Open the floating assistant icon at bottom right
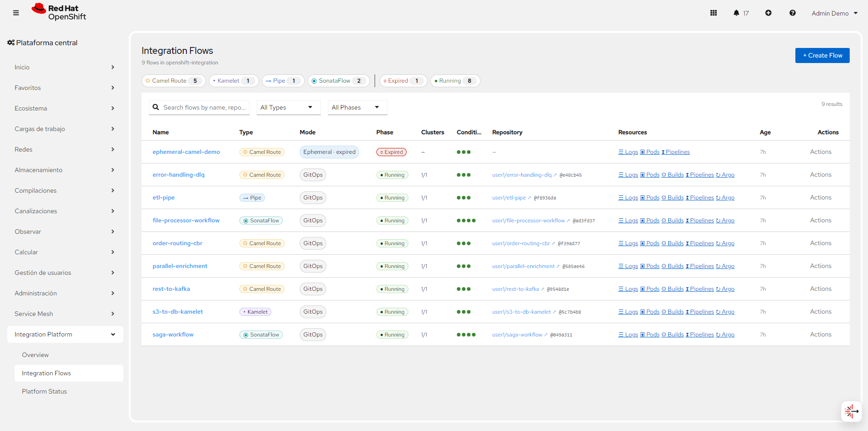The width and height of the screenshot is (868, 431). (852, 411)
